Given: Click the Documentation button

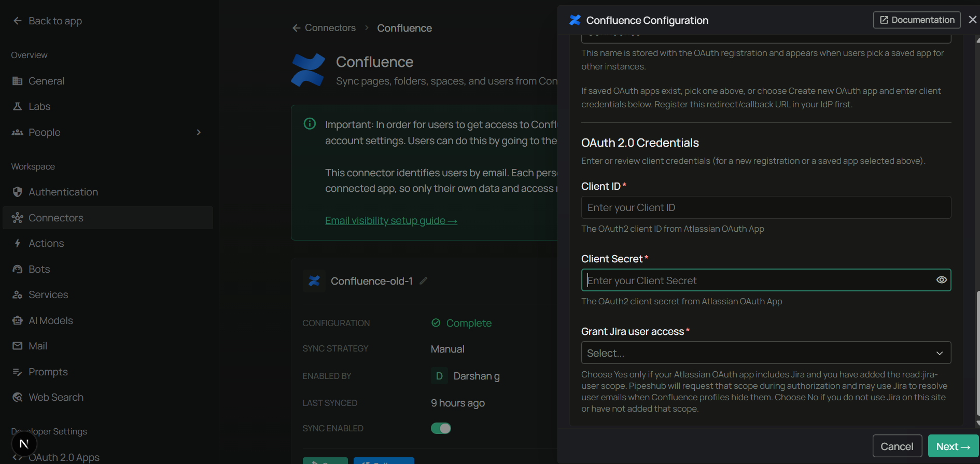Looking at the screenshot, I should click(917, 20).
